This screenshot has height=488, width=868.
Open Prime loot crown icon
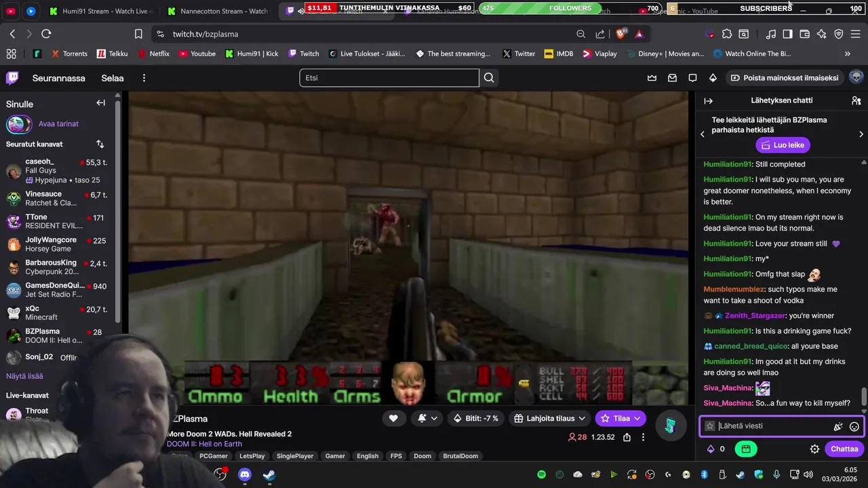click(652, 78)
